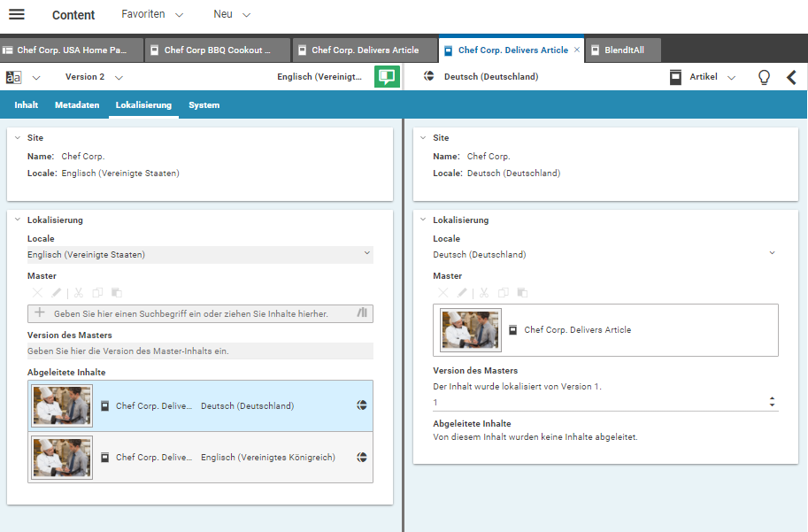Screen dimensions: 808x532
Task: Switch to the System tab
Action: [x=204, y=105]
